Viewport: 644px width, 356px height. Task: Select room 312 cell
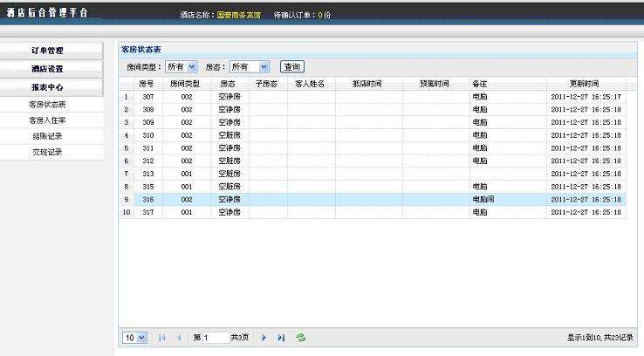coord(148,161)
